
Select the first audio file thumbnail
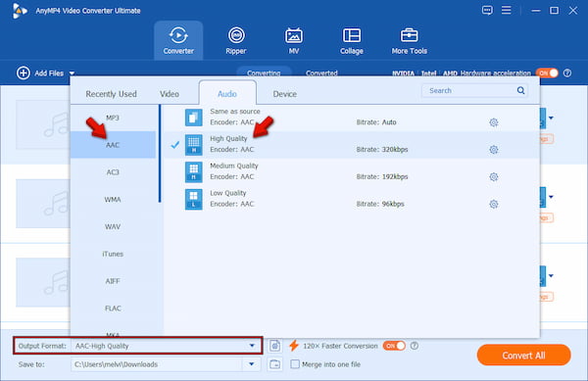43,124
